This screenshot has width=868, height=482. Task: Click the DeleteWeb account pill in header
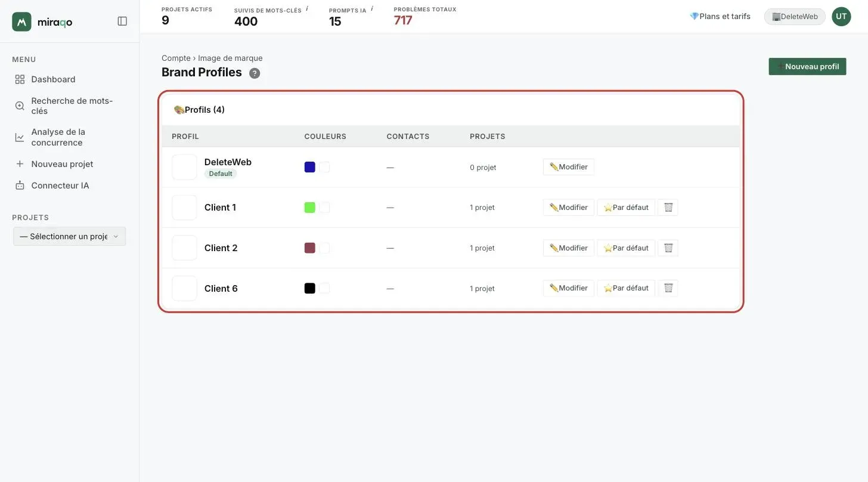(x=795, y=17)
